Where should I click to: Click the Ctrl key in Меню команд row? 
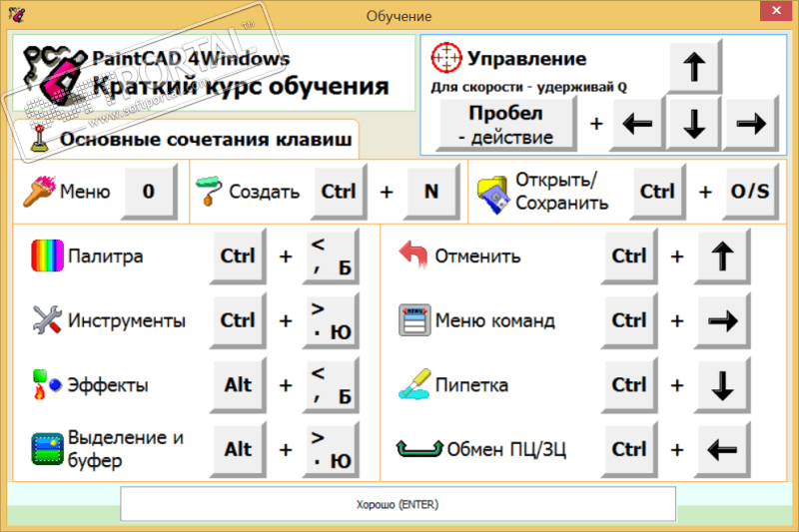click(629, 320)
